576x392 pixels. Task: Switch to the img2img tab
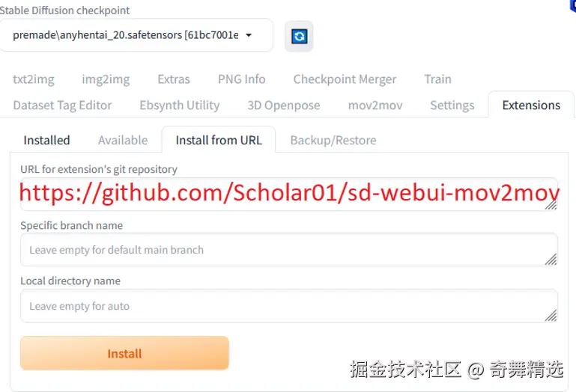pyautogui.click(x=106, y=79)
